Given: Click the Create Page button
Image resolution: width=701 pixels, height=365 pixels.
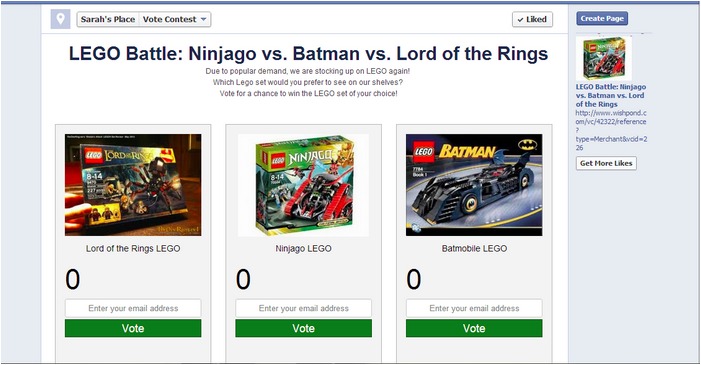Looking at the screenshot, I should [x=602, y=18].
